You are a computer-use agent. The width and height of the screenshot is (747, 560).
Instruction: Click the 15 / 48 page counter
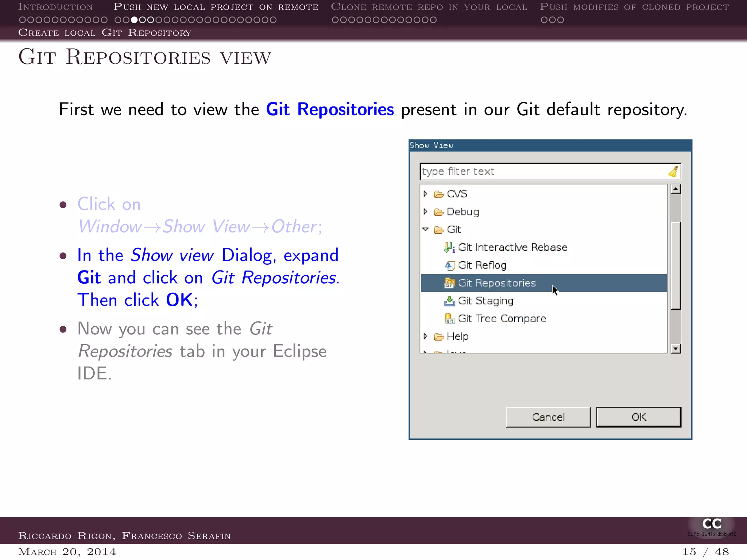pyautogui.click(x=705, y=552)
